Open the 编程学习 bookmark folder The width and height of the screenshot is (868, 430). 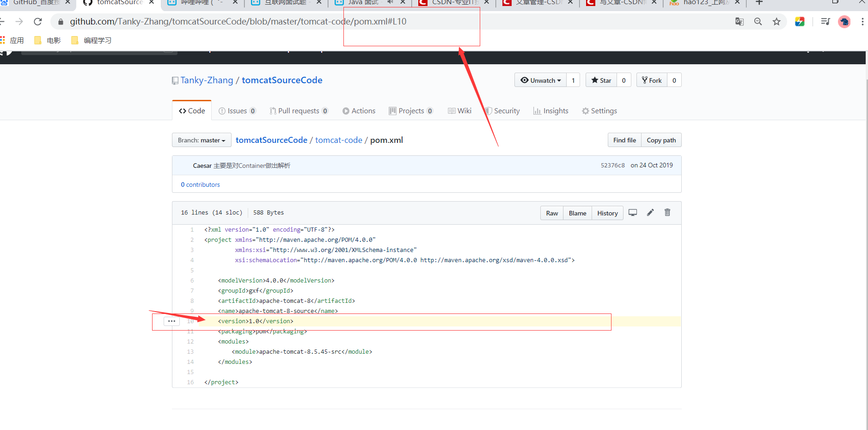tap(91, 40)
